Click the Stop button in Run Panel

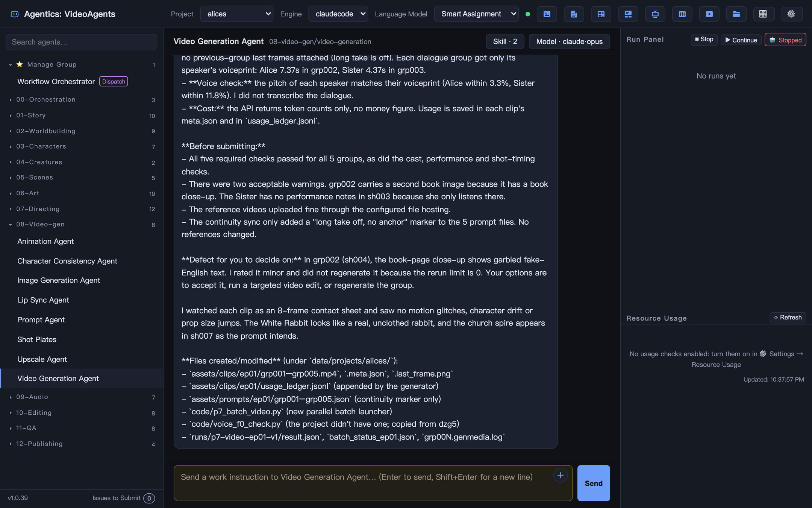point(704,40)
